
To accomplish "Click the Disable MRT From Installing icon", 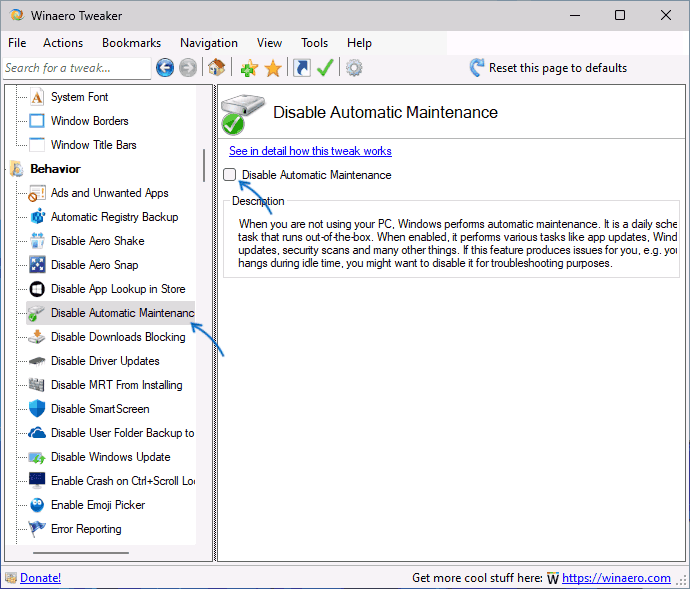I will coord(37,385).
